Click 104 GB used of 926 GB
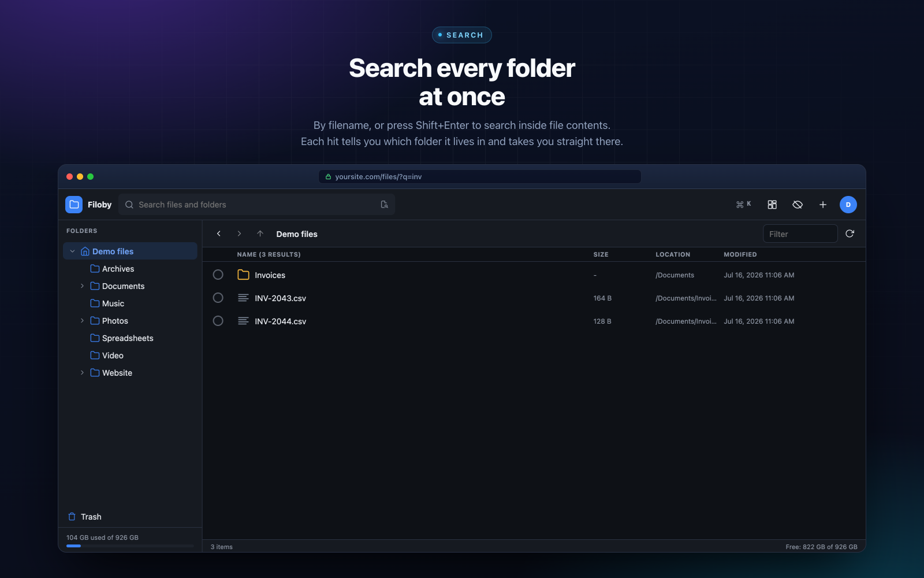 102,538
